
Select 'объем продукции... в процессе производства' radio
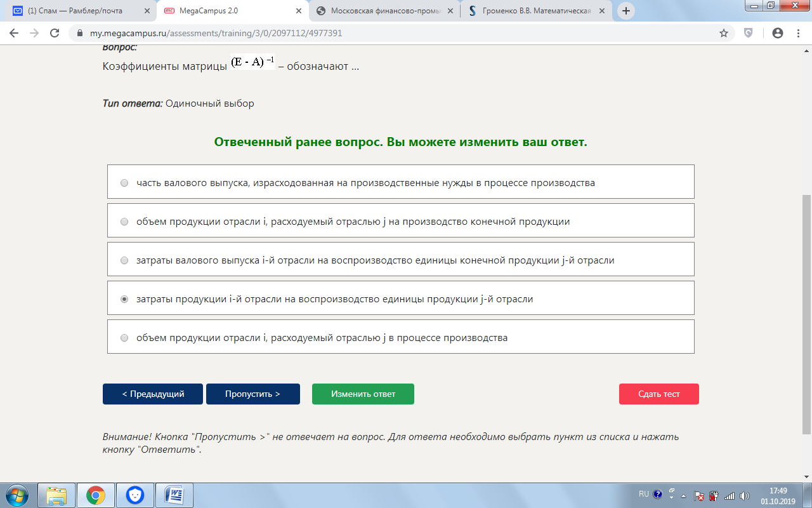(124, 338)
